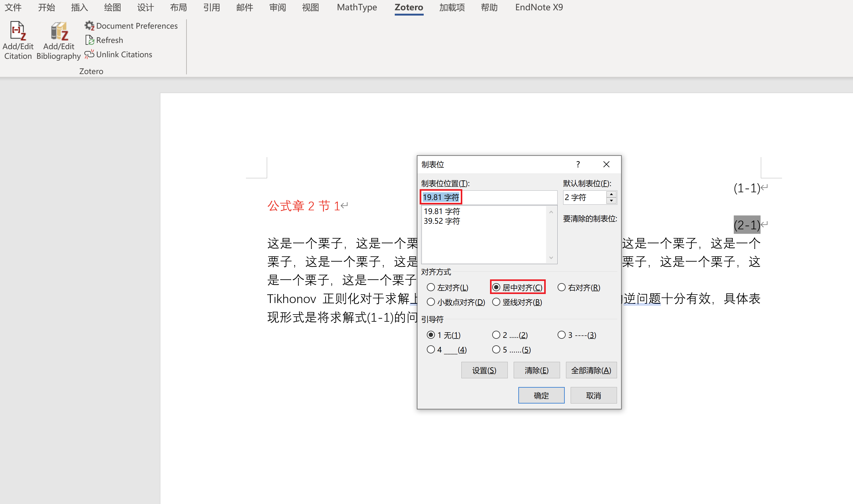This screenshot has width=853, height=504.
Task: Switch to the EndNote X9 tab
Action: pos(539,7)
